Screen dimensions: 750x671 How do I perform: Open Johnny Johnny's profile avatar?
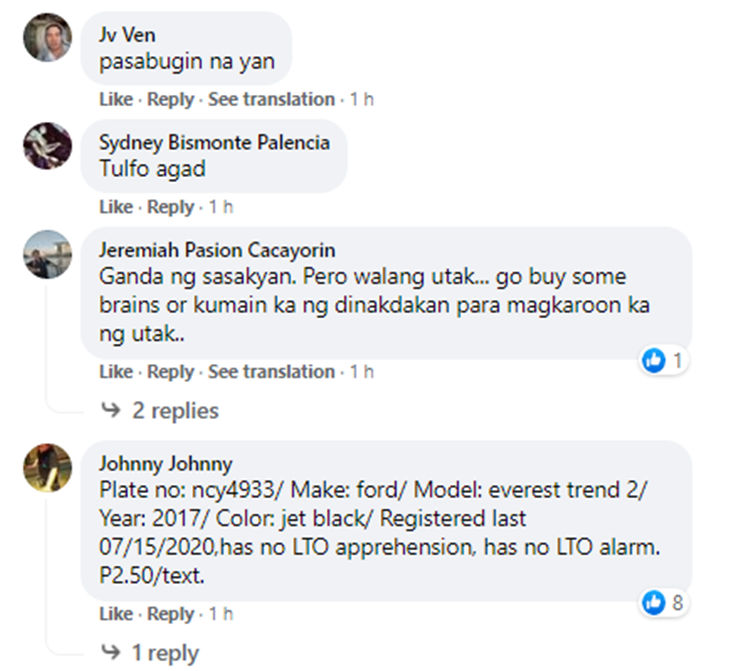tap(47, 467)
